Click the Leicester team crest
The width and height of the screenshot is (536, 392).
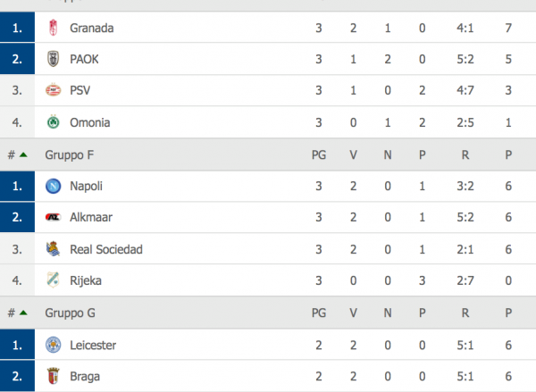point(53,345)
